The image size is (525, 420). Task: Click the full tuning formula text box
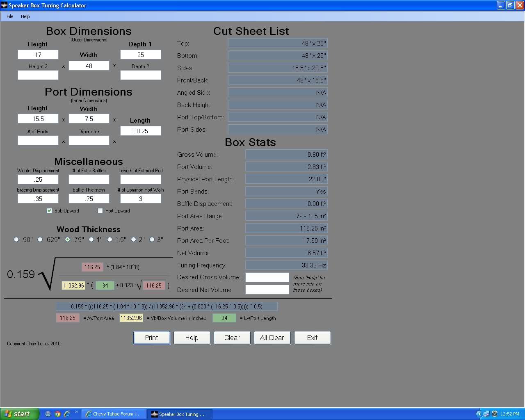pos(167,306)
